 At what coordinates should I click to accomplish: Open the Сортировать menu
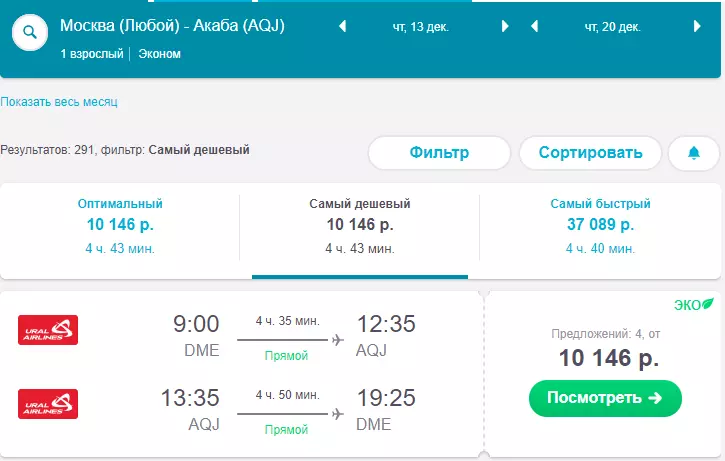pyautogui.click(x=590, y=153)
